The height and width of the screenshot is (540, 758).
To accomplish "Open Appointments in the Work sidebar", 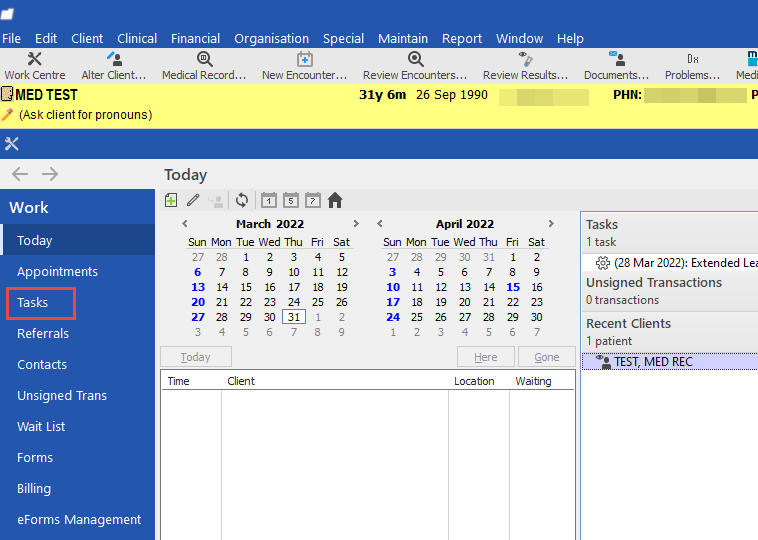I will [x=57, y=271].
